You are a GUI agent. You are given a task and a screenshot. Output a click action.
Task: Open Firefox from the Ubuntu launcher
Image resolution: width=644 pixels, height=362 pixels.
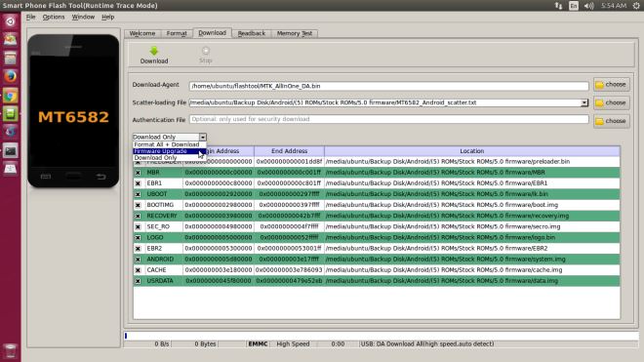[x=11, y=76]
